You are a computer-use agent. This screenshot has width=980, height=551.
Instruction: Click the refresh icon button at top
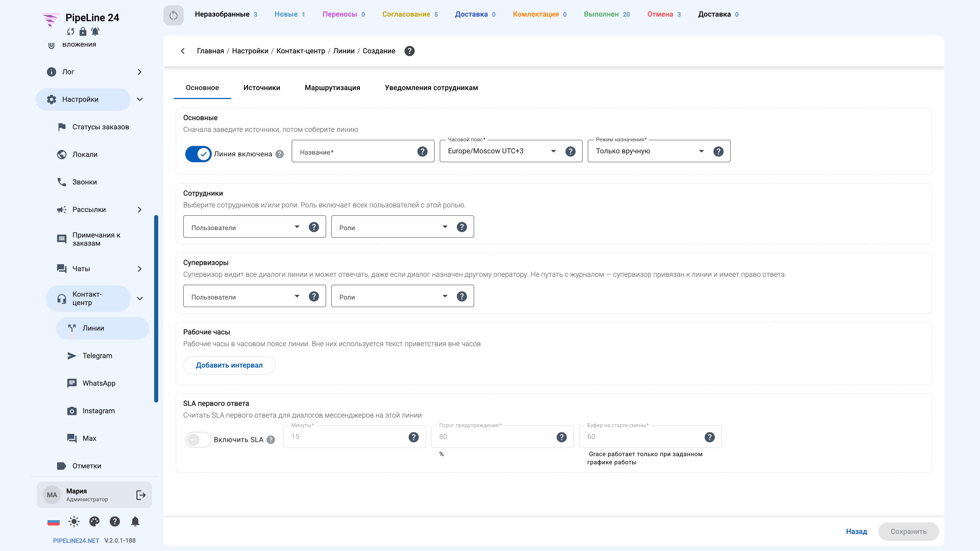pyautogui.click(x=174, y=15)
